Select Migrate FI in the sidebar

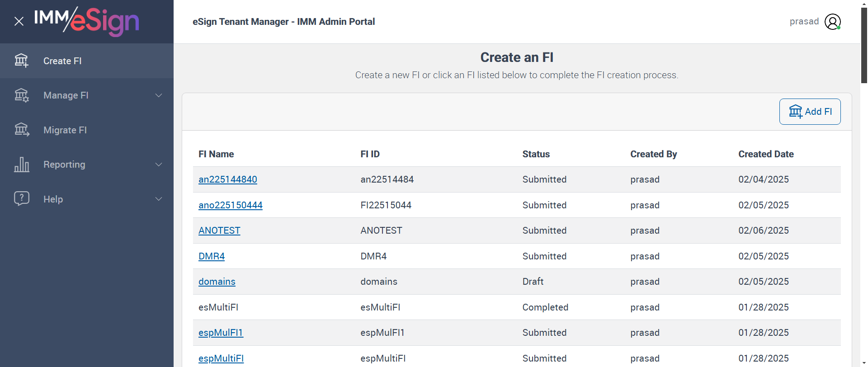65,130
